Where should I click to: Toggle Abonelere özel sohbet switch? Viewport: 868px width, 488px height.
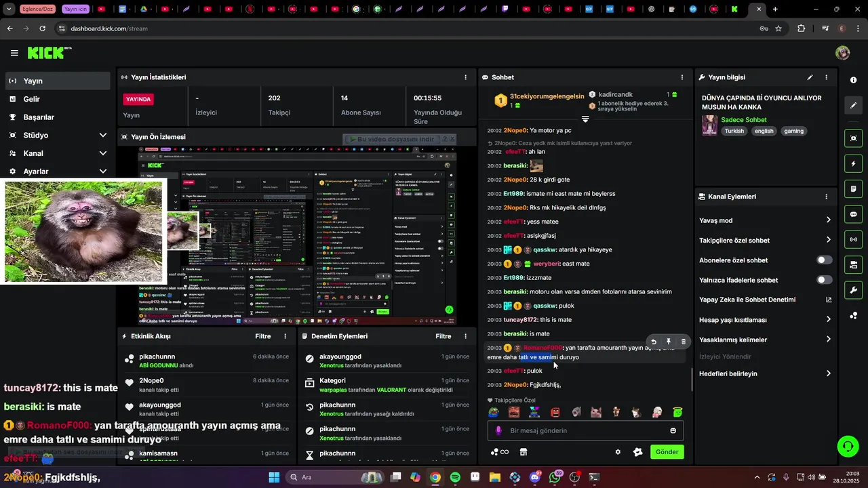pos(825,260)
